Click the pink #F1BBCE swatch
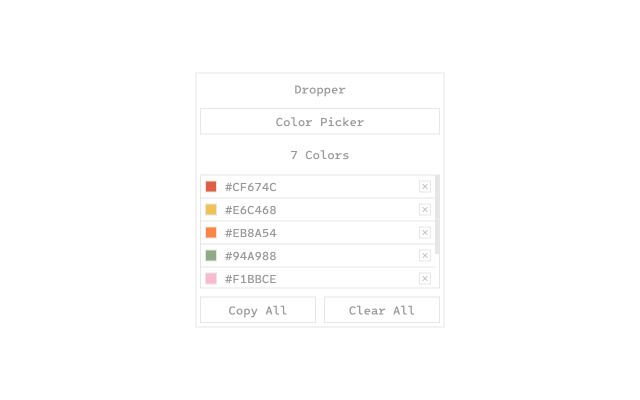 point(211,279)
